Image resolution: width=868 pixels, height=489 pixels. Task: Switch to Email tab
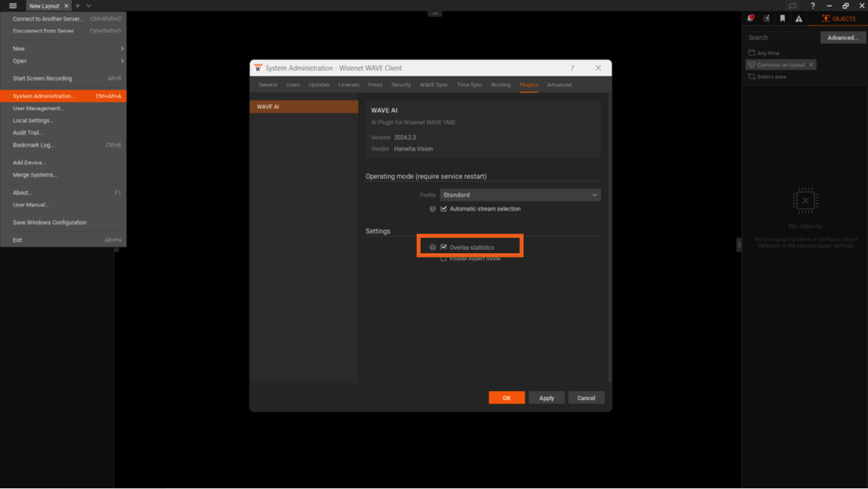tap(375, 85)
